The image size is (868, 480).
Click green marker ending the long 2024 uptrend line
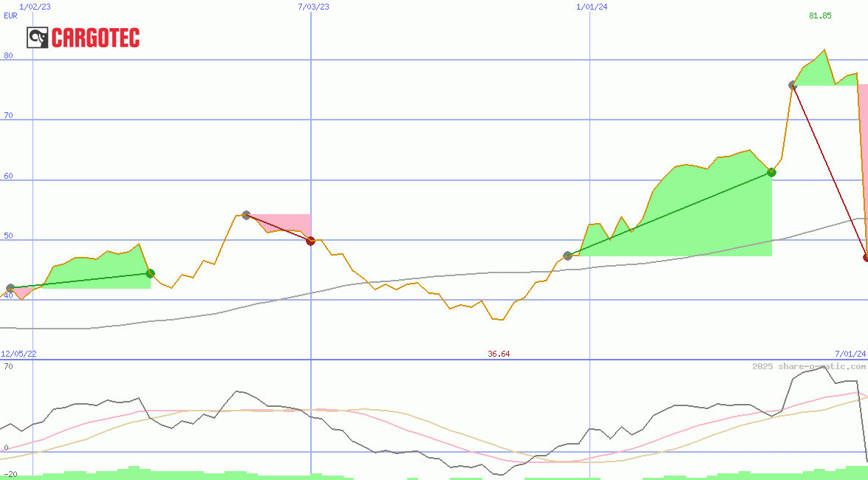(771, 172)
